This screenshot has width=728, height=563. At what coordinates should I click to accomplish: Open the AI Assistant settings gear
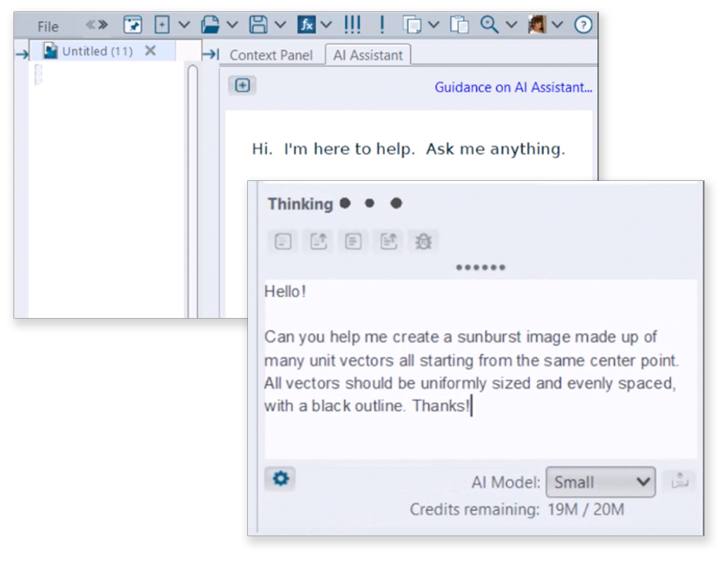[280, 479]
